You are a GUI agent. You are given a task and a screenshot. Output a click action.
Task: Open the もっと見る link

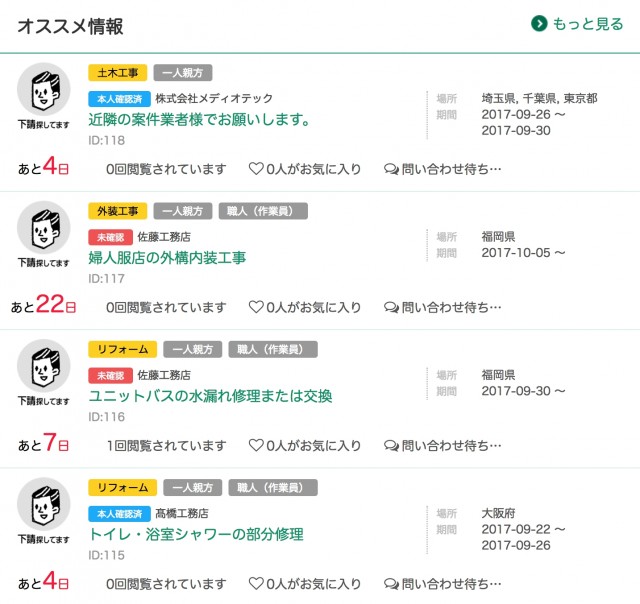(x=588, y=24)
